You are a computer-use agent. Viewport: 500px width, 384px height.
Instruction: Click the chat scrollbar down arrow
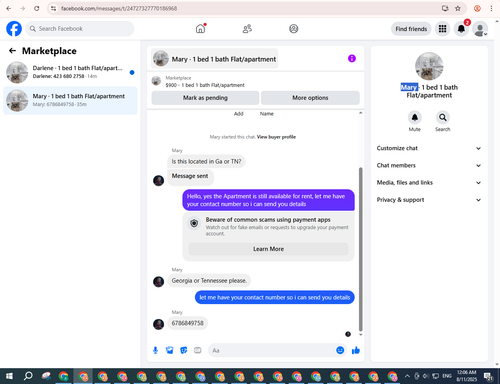360,334
